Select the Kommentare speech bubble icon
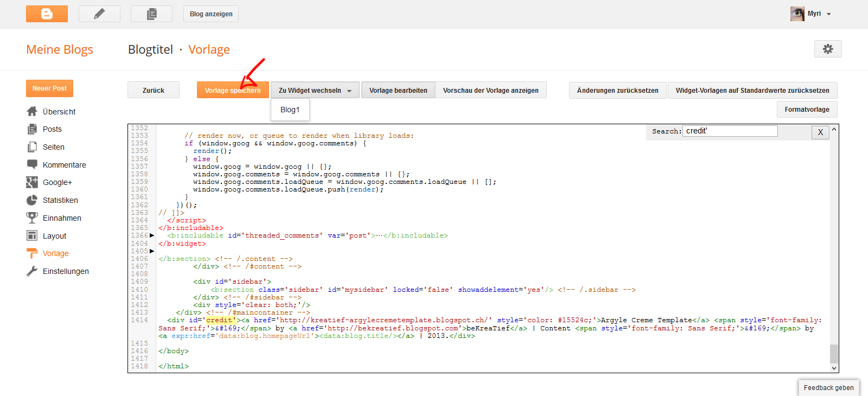Viewport: 868px width, 396px height. [32, 164]
